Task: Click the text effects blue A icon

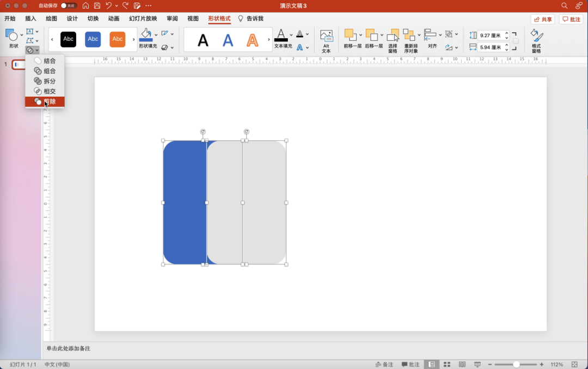Action: 299,47
